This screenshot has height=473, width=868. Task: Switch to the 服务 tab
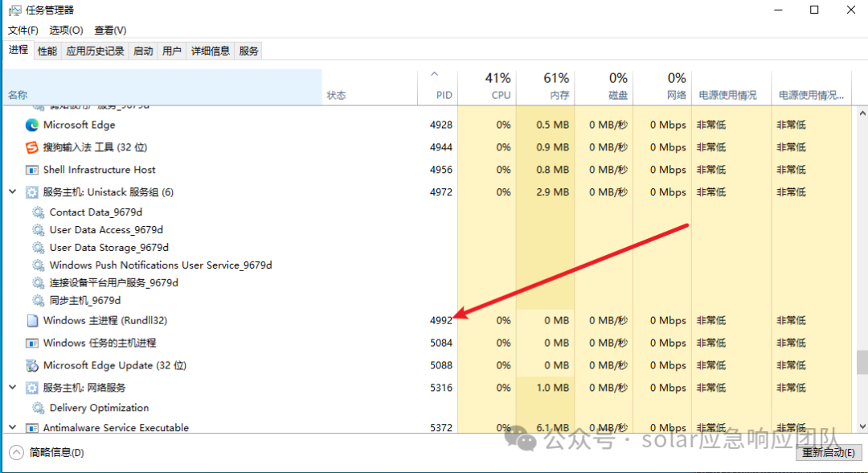[x=248, y=51]
